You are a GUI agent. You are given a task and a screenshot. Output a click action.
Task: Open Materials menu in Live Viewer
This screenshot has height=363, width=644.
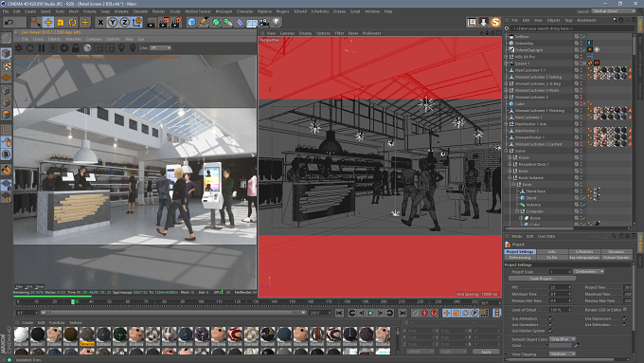tap(74, 39)
